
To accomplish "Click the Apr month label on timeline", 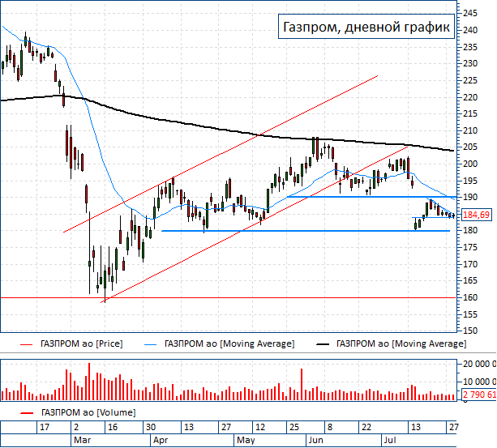I will (x=161, y=440).
